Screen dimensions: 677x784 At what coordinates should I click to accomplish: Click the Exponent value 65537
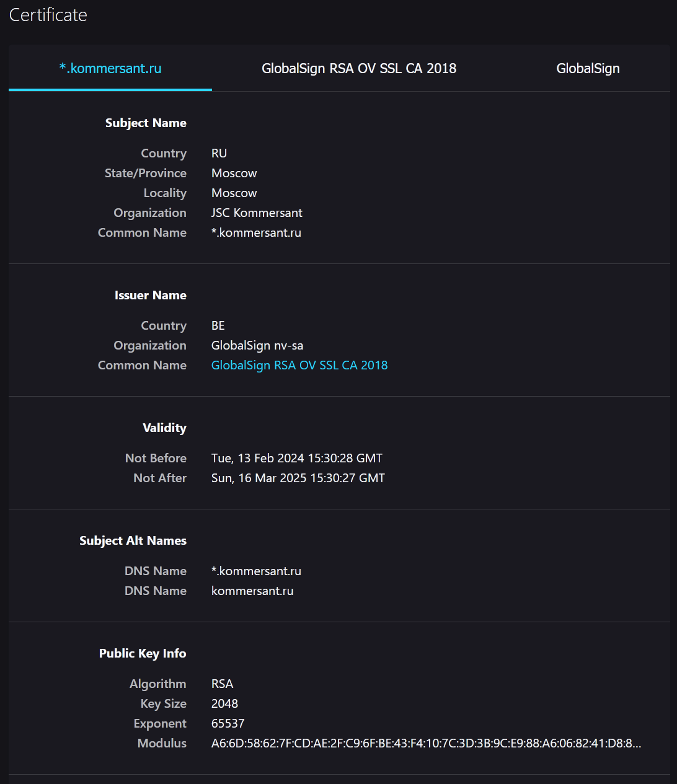coord(228,723)
